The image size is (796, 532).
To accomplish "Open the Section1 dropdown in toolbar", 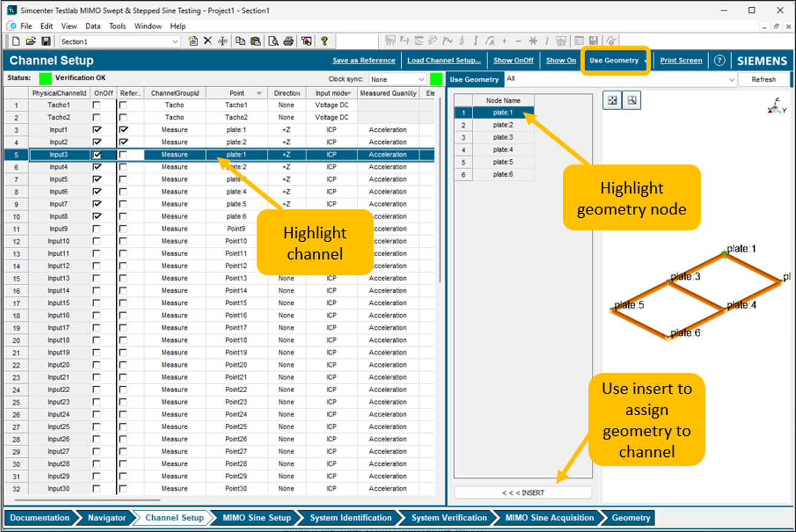I will point(176,42).
